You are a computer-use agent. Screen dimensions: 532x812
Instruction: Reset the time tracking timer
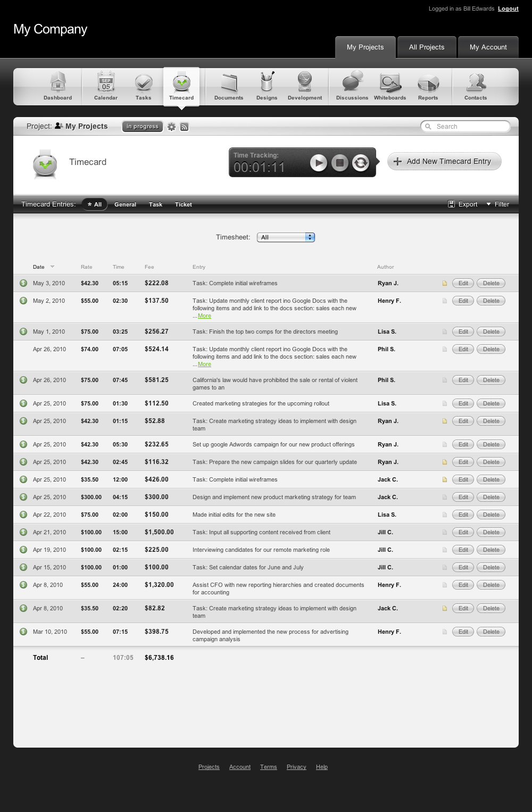pyautogui.click(x=361, y=163)
